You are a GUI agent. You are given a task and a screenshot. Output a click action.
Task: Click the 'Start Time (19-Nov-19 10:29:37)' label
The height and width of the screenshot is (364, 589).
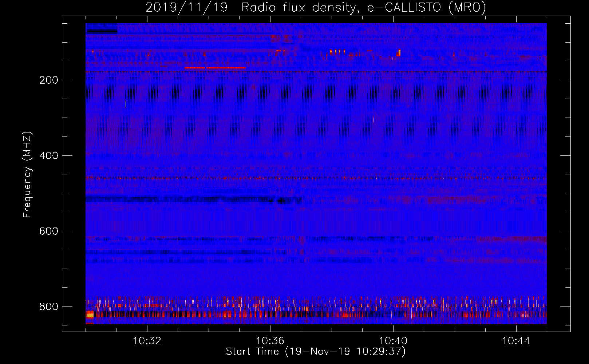pyautogui.click(x=316, y=352)
